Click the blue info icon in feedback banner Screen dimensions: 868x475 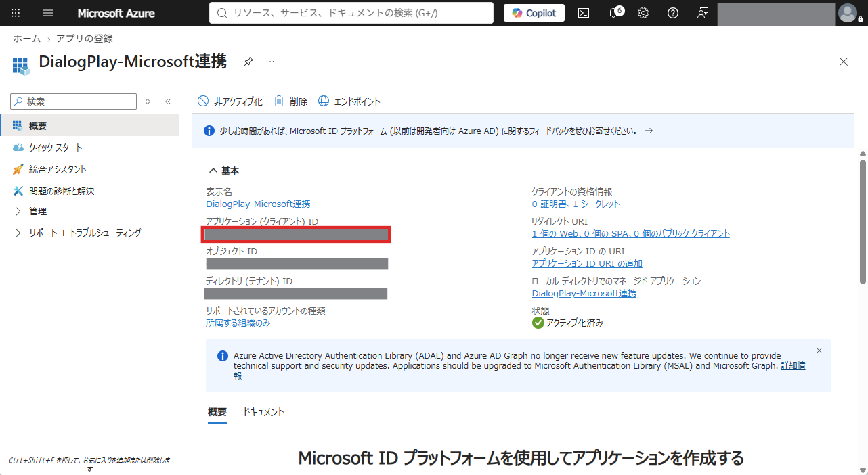[x=209, y=131]
